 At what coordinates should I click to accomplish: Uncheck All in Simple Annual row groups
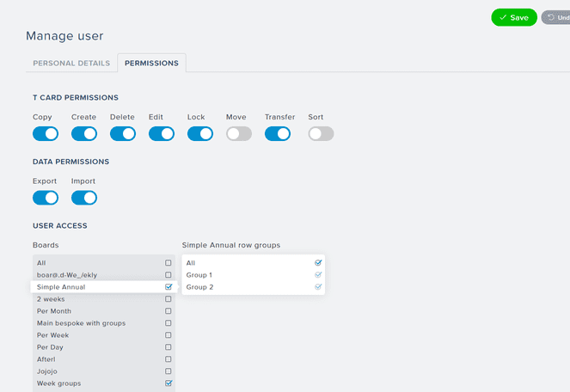(x=318, y=262)
